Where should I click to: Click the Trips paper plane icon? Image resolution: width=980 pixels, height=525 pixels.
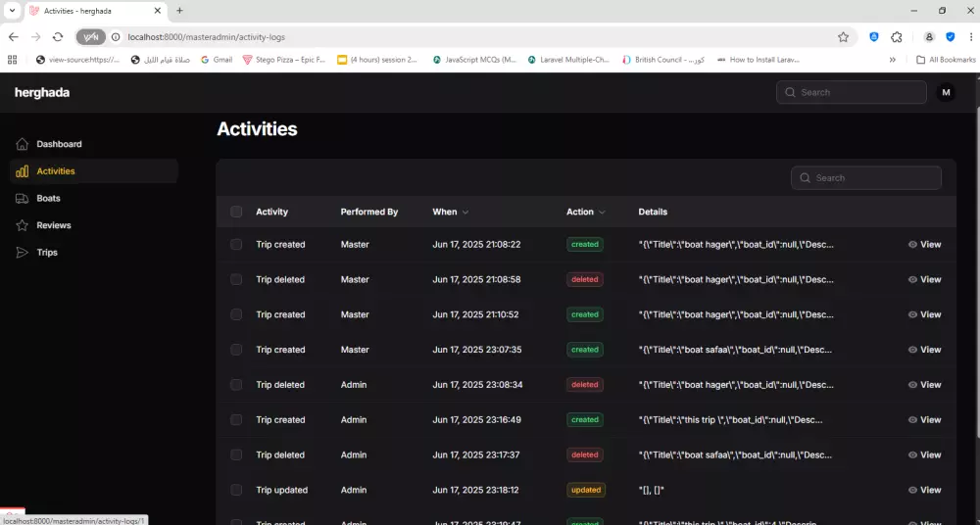[x=23, y=253]
